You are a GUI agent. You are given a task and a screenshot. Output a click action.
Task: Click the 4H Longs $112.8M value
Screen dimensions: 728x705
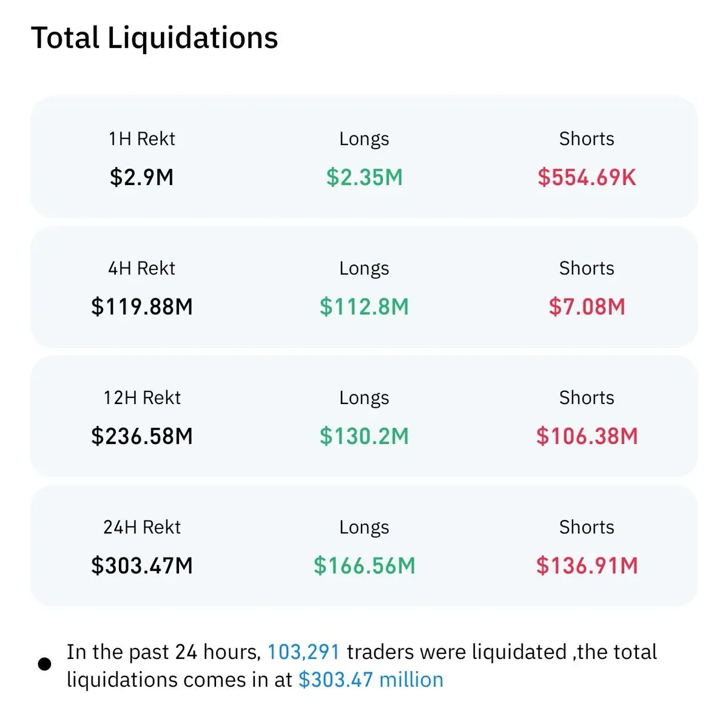pyautogui.click(x=364, y=306)
